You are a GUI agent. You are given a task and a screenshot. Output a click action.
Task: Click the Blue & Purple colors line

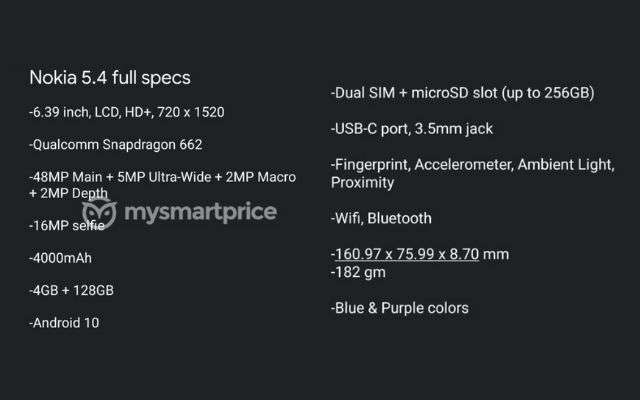point(400,308)
